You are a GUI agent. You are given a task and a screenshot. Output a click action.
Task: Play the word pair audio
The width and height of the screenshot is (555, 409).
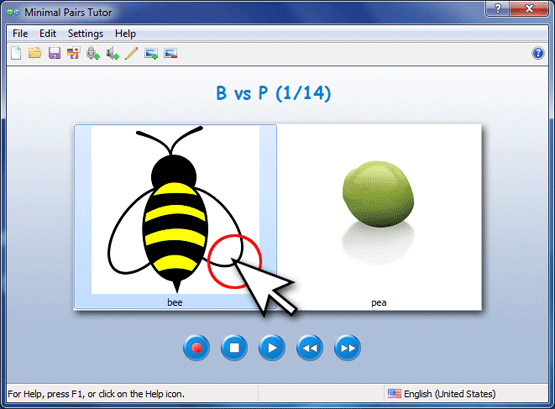(272, 348)
